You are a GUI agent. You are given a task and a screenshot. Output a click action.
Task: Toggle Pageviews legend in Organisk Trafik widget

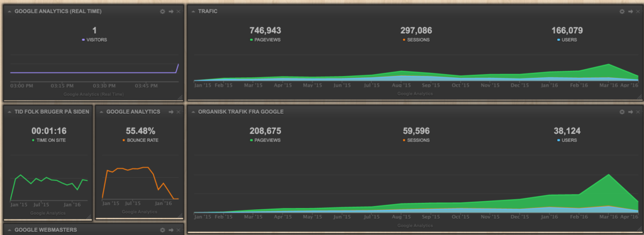click(x=265, y=140)
